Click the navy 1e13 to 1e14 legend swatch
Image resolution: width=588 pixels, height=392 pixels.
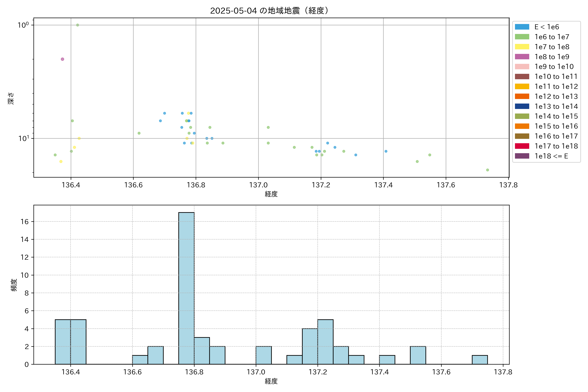tap(522, 106)
